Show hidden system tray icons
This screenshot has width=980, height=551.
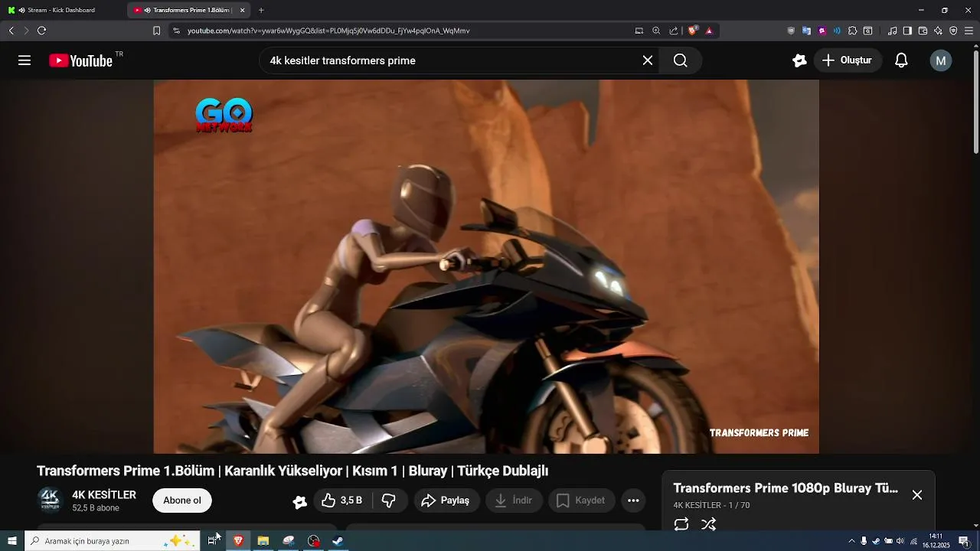coord(851,541)
